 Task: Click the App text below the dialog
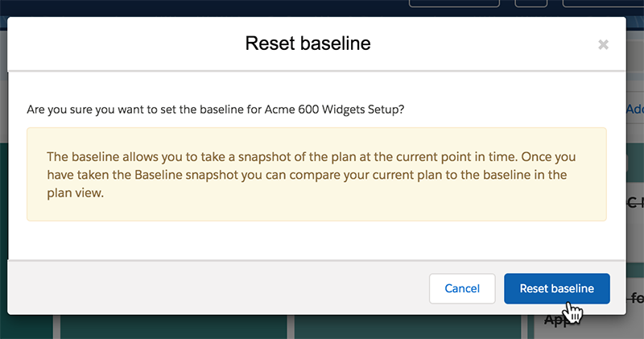coord(556,320)
